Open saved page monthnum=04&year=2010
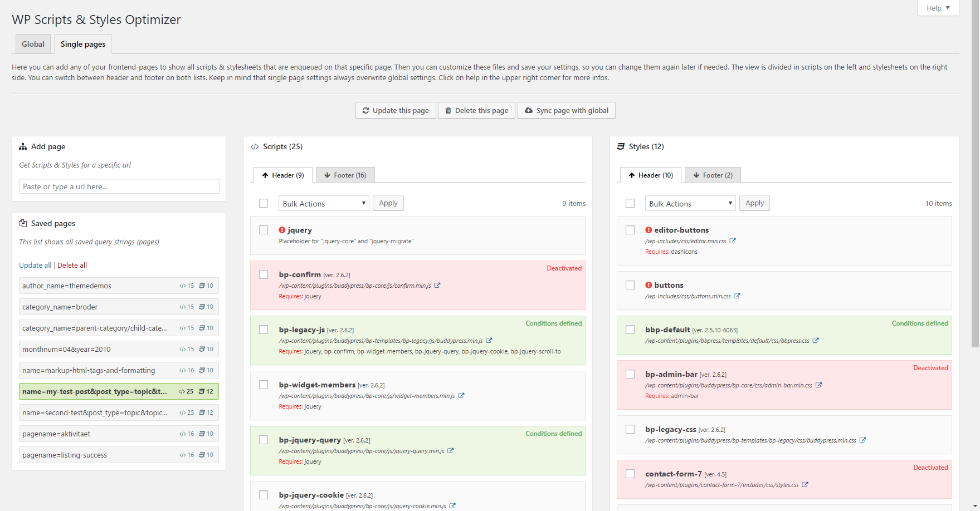Viewport: 980px width, 511px height. pos(119,349)
